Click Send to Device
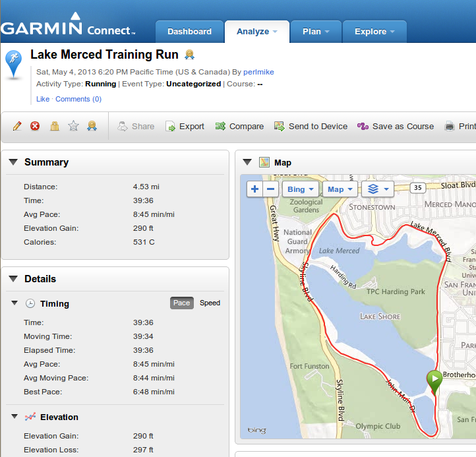The image size is (476, 457). click(311, 127)
